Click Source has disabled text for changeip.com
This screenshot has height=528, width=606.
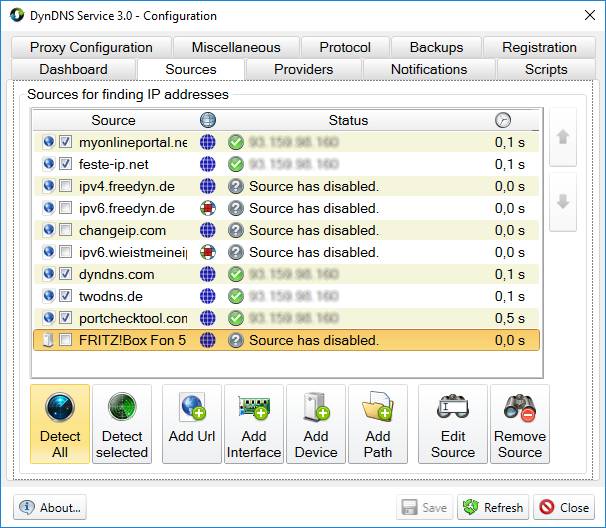click(x=314, y=230)
